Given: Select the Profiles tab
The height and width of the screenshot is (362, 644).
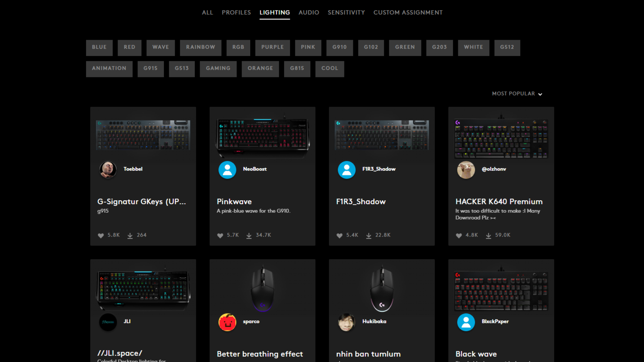Looking at the screenshot, I should coord(236,13).
